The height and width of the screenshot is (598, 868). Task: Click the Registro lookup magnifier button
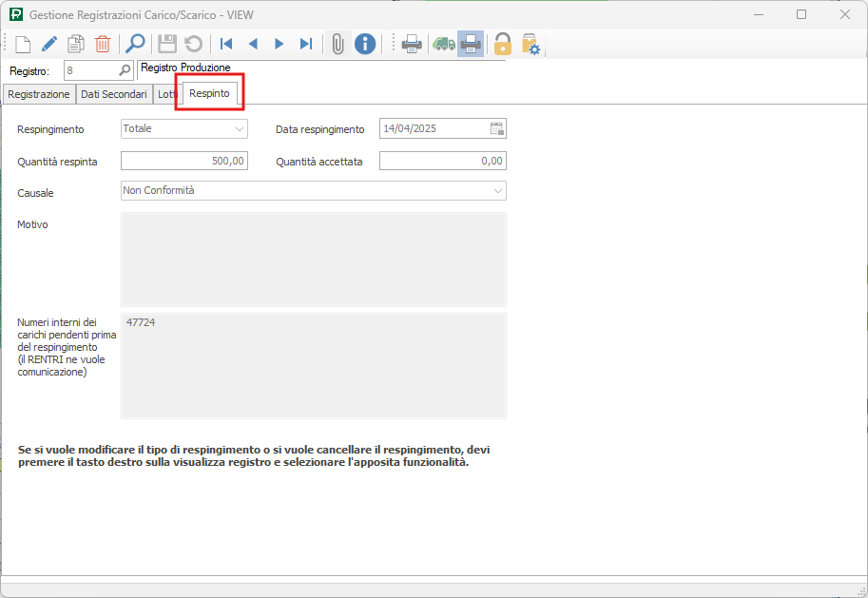click(x=125, y=70)
